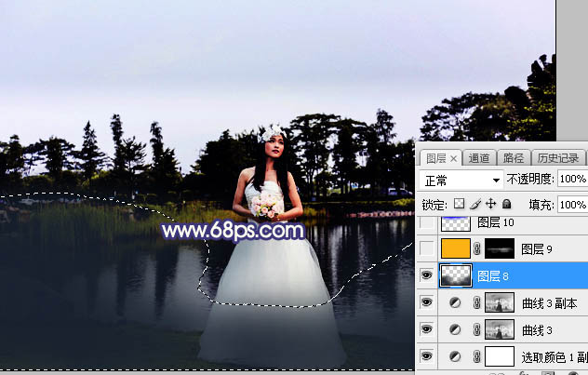
Task: Toggle lock position move icon
Action: click(x=490, y=204)
